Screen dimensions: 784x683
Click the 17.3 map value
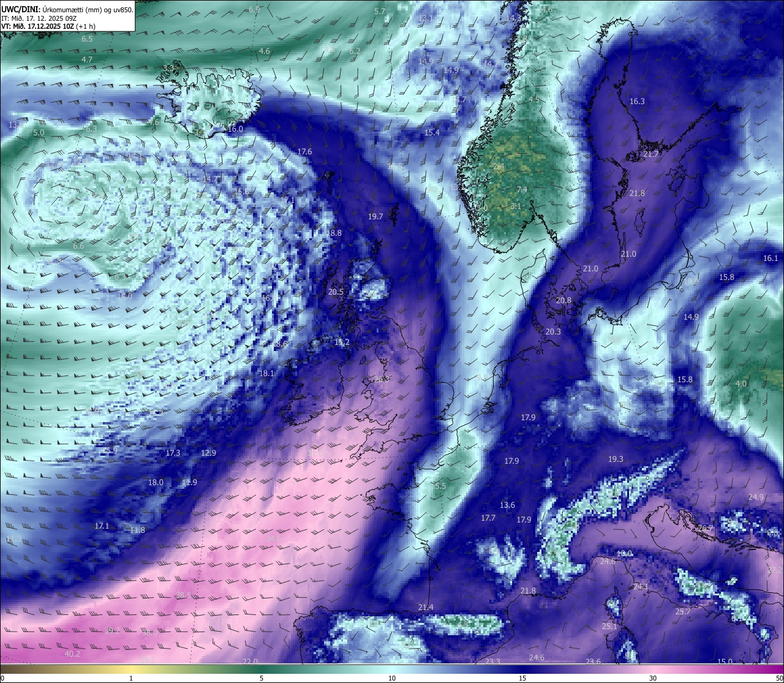pos(173,453)
